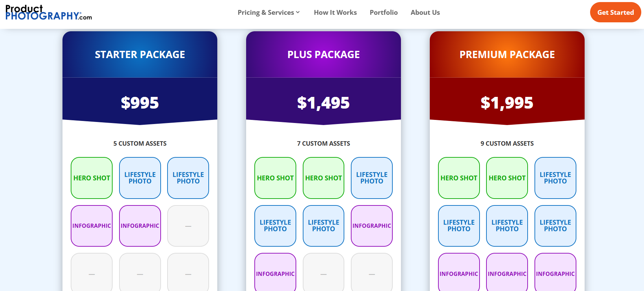644x291 pixels.
Task: Open the How It Works page
Action: (x=335, y=12)
